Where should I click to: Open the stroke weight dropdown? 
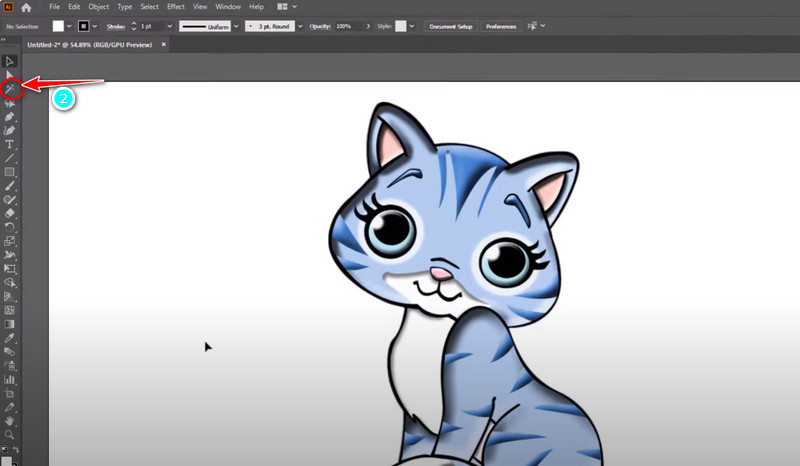[x=169, y=26]
